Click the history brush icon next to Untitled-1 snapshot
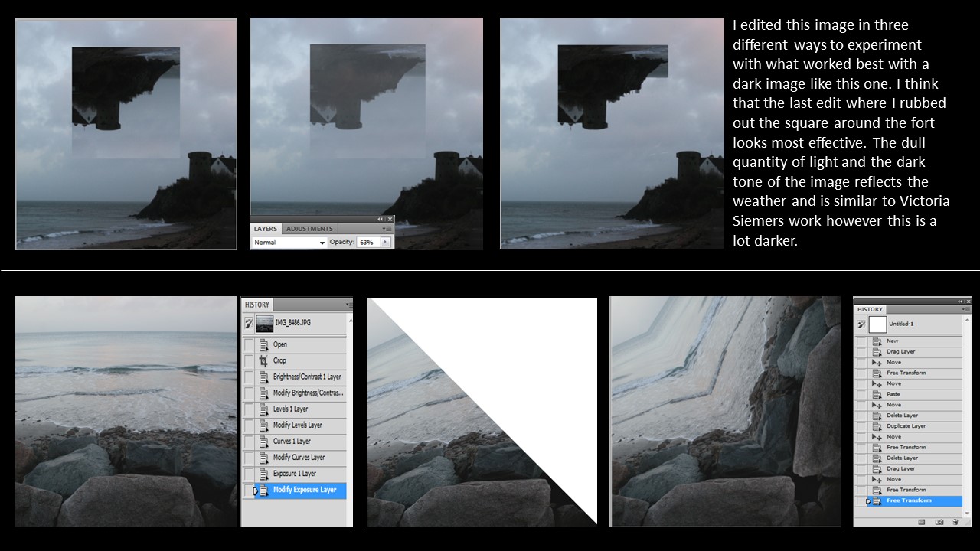This screenshot has height=551, width=980. (x=861, y=324)
